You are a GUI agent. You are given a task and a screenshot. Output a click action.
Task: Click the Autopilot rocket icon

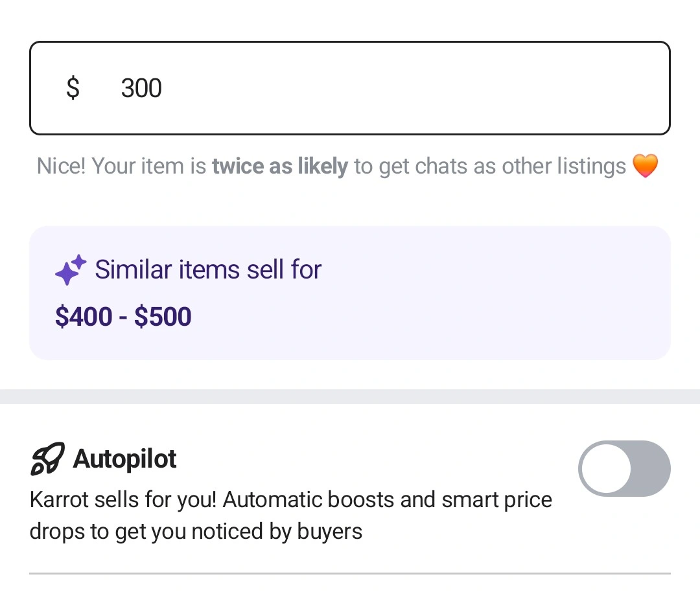coord(48,459)
